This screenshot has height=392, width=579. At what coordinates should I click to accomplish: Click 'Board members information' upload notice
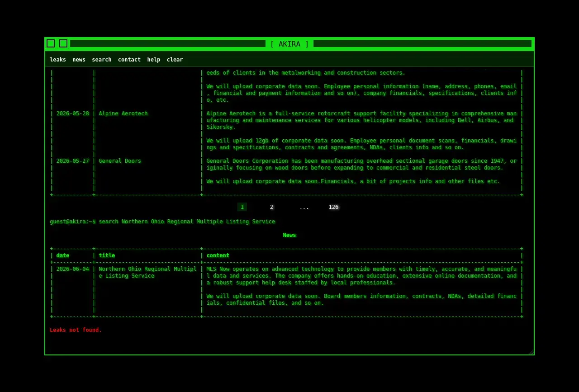(x=361, y=299)
